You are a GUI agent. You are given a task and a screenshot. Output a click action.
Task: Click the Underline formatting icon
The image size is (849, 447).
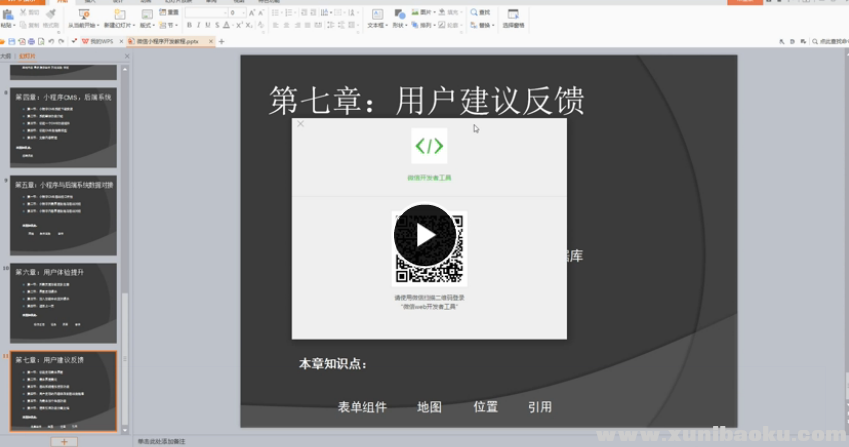[210, 25]
